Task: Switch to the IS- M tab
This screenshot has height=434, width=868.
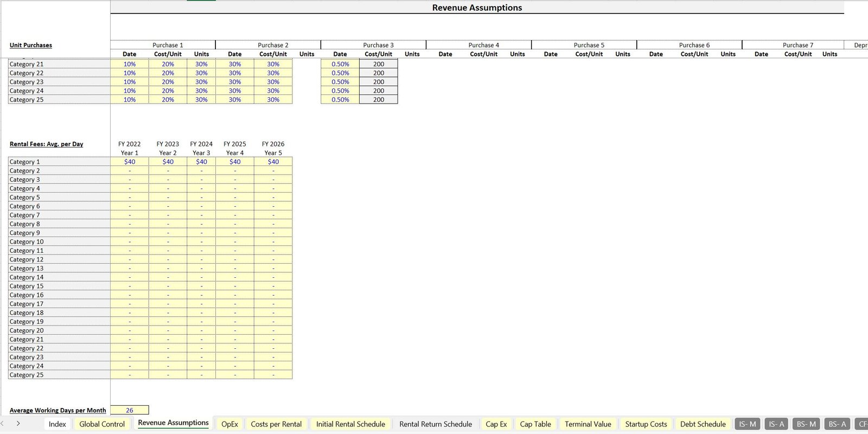Action: tap(747, 424)
